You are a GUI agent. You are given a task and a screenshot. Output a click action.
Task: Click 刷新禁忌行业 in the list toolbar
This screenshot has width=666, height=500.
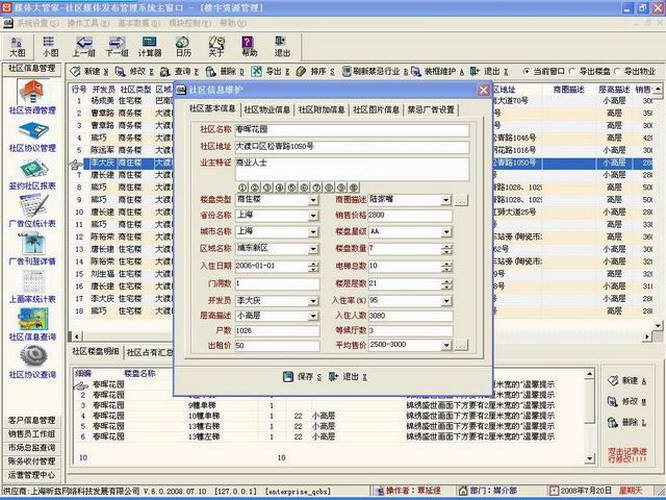click(375, 71)
